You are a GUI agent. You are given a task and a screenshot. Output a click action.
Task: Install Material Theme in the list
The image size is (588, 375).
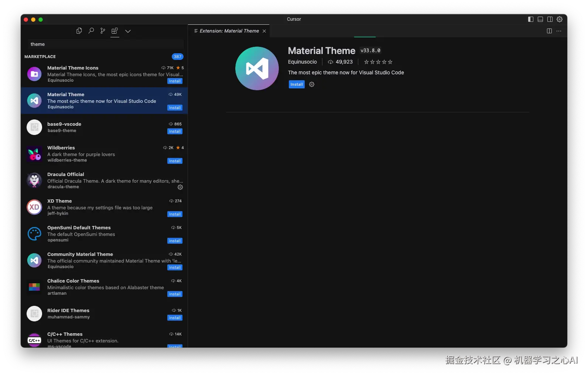pyautogui.click(x=175, y=108)
